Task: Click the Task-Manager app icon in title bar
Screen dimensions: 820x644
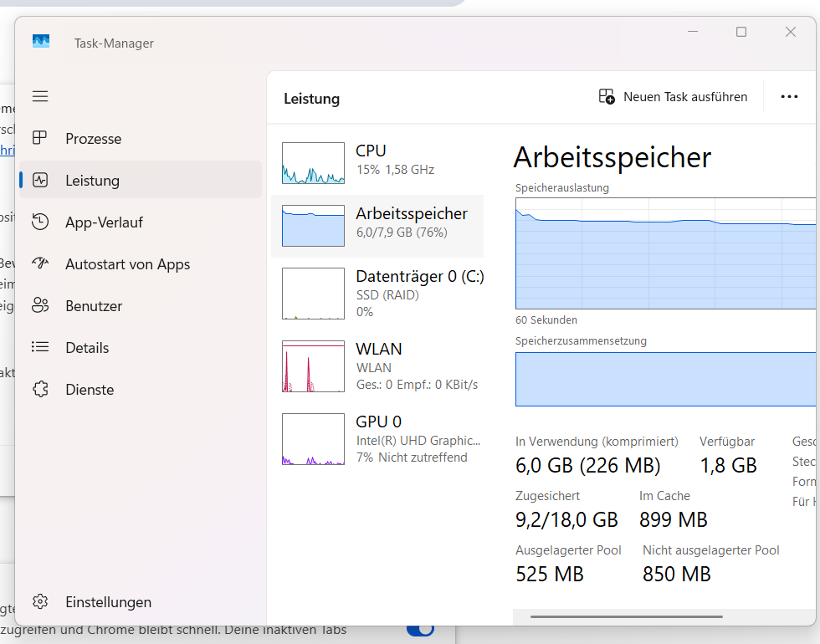Action: 41,41
